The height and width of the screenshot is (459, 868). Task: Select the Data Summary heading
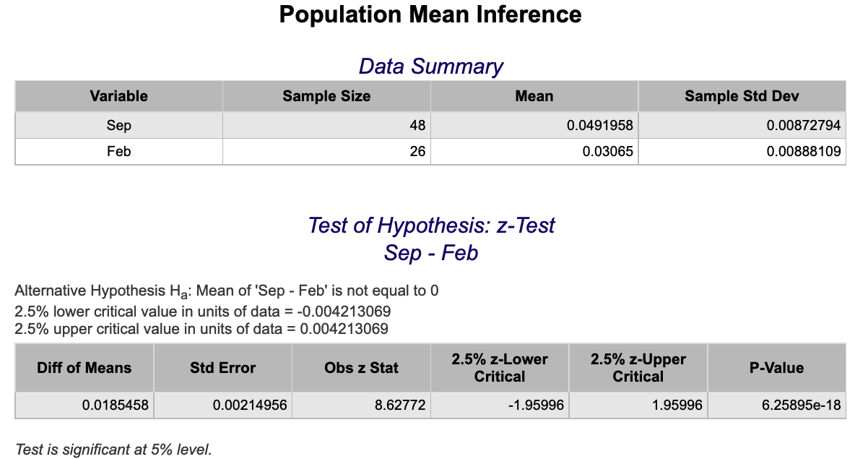[x=430, y=67]
